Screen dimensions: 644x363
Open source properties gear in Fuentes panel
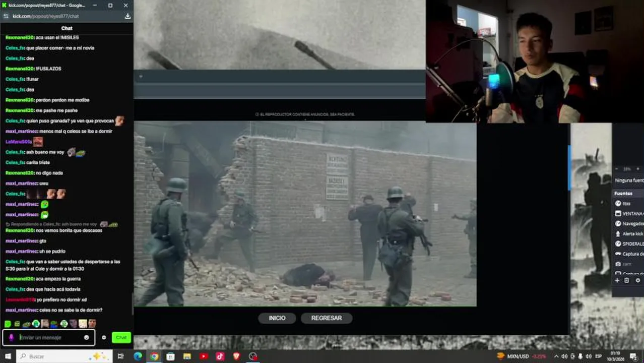tap(637, 280)
